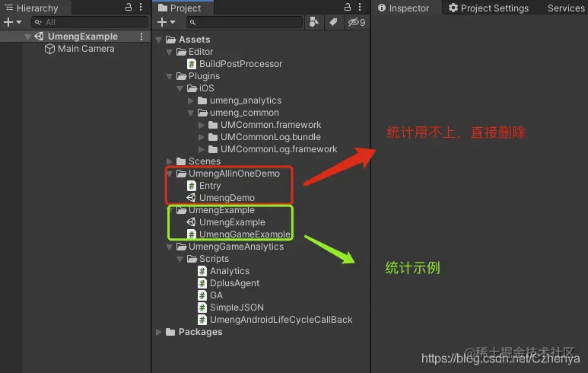The image size is (588, 373).
Task: Select the UmengAndroidLifeCycleCallBack script icon
Action: pyautogui.click(x=202, y=320)
